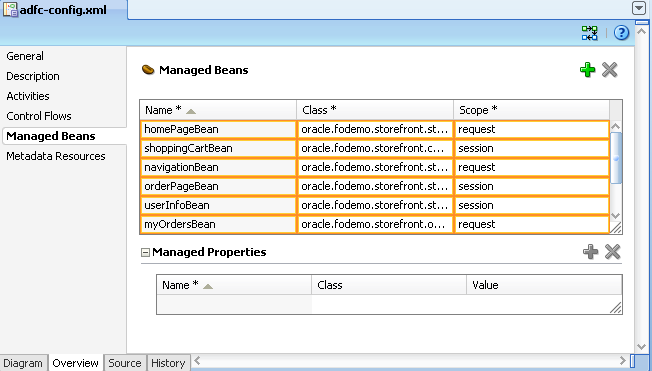Click the adfc-config.xml file icon
Screen dimensions: 652x371
pyautogui.click(x=10, y=9)
